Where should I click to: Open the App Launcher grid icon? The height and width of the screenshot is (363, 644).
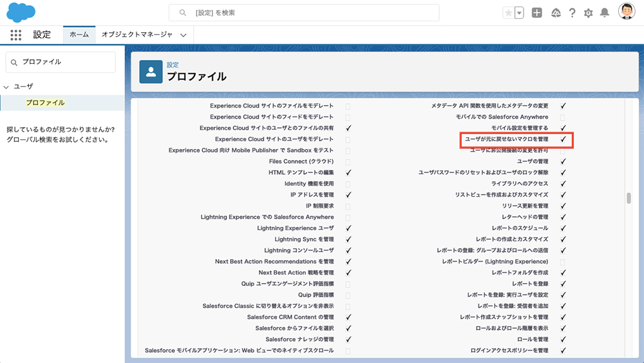click(15, 35)
